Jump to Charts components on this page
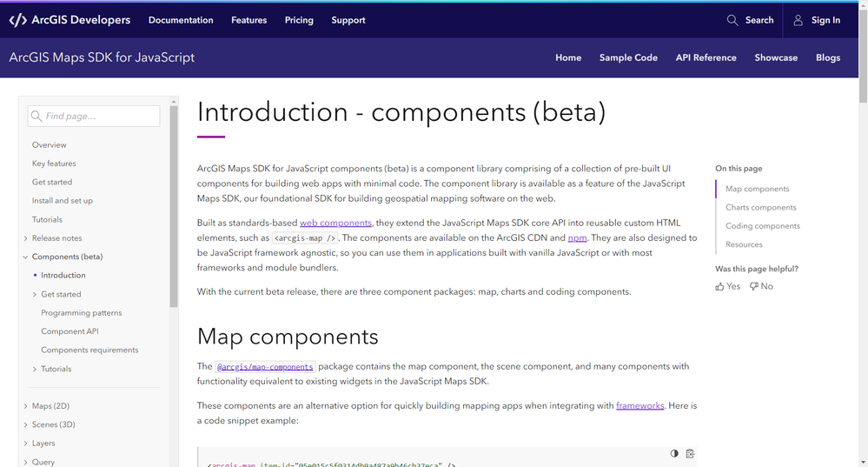The width and height of the screenshot is (868, 467). tap(760, 208)
